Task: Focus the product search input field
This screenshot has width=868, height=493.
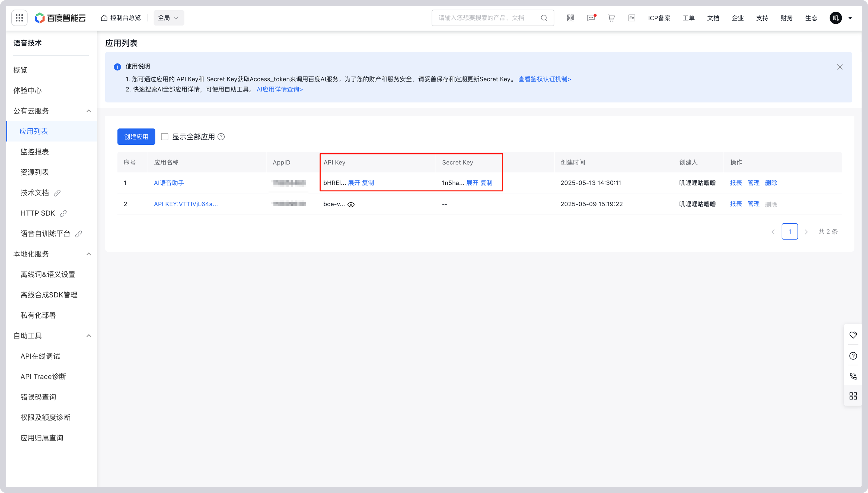Action: click(484, 18)
